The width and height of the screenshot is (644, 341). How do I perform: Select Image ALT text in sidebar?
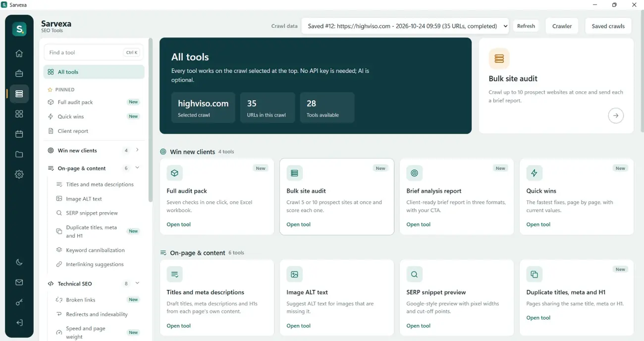point(98,199)
